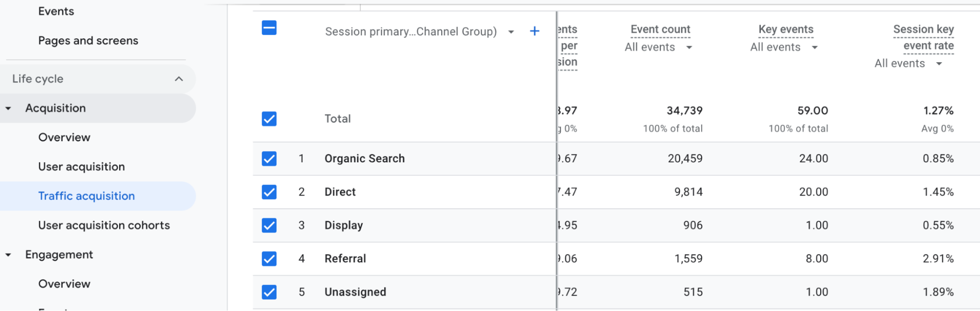Click the Direct row label
This screenshot has width=980, height=311.
(x=340, y=192)
